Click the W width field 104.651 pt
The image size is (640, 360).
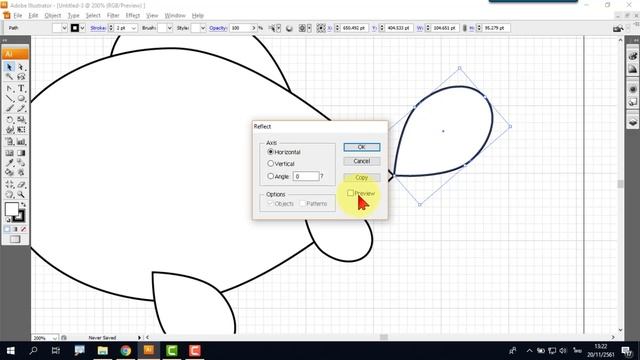click(445, 28)
